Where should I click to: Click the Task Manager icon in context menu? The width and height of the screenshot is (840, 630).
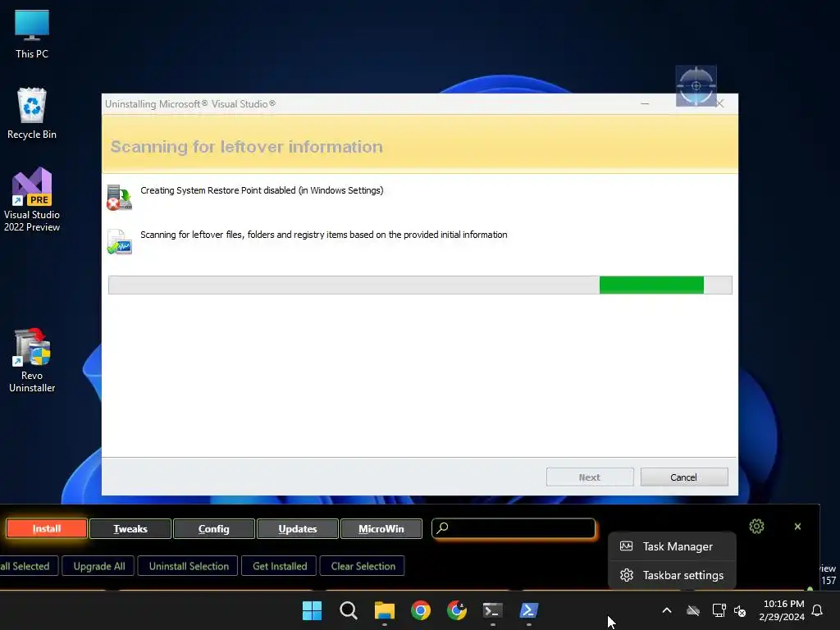click(x=626, y=546)
